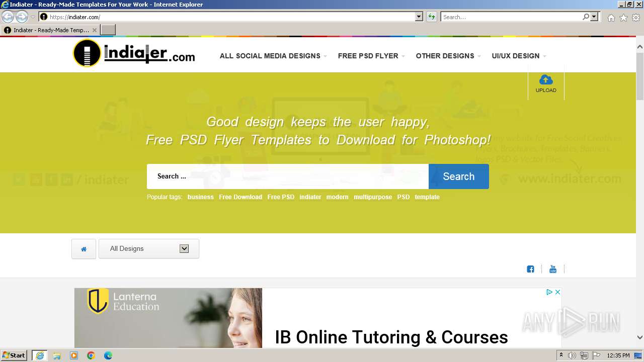Click the site search input field

tap(288, 176)
